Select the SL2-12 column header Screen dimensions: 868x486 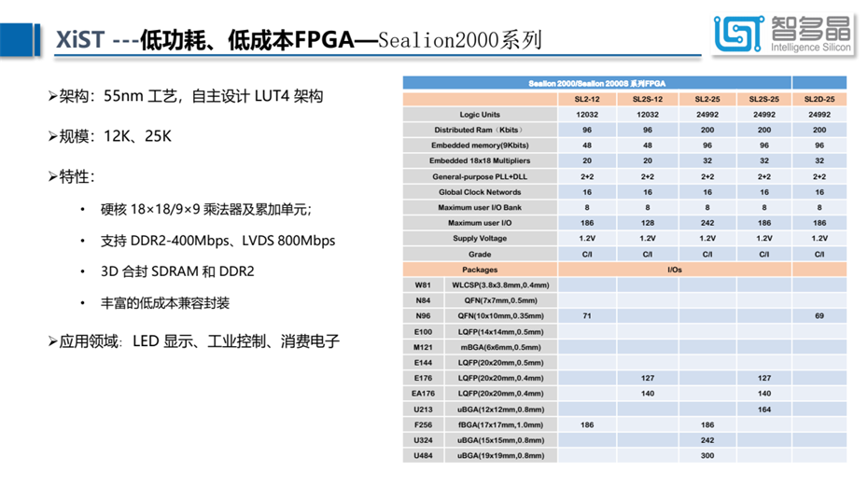587,99
